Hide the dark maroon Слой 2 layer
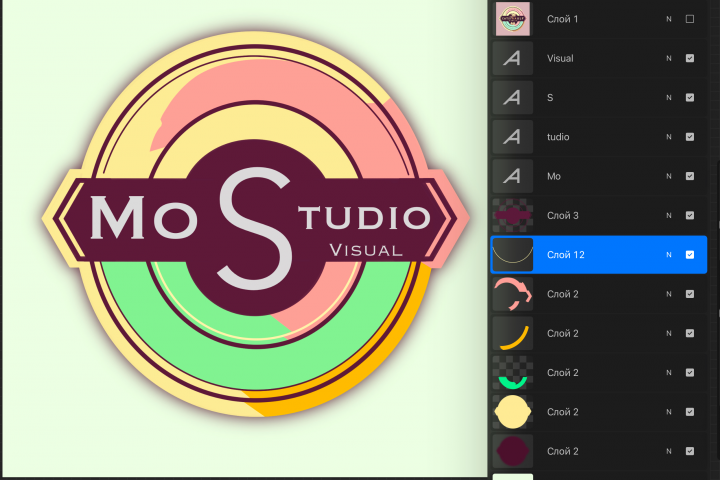Viewport: 720px width, 480px height. [690, 451]
